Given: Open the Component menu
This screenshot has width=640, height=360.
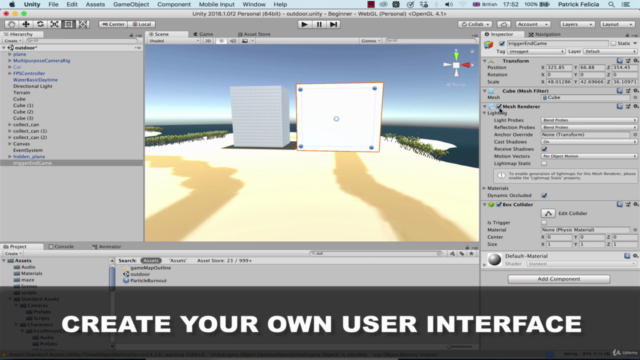Looking at the screenshot, I should click(174, 4).
